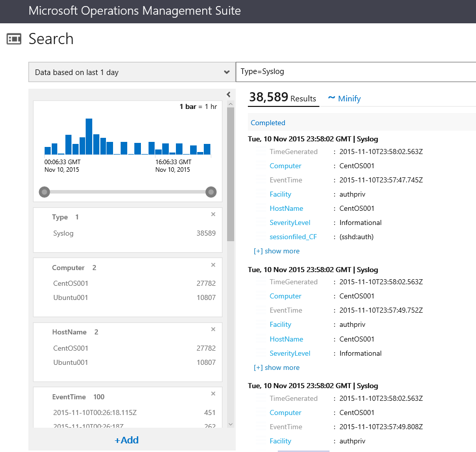Switch to the Minify tab
This screenshot has width=476, height=452.
345,98
